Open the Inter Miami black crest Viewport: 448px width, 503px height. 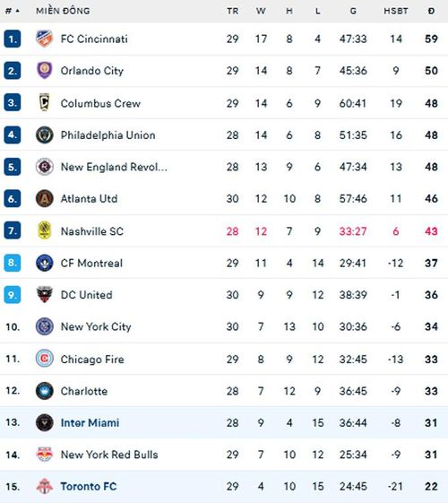coord(44,422)
